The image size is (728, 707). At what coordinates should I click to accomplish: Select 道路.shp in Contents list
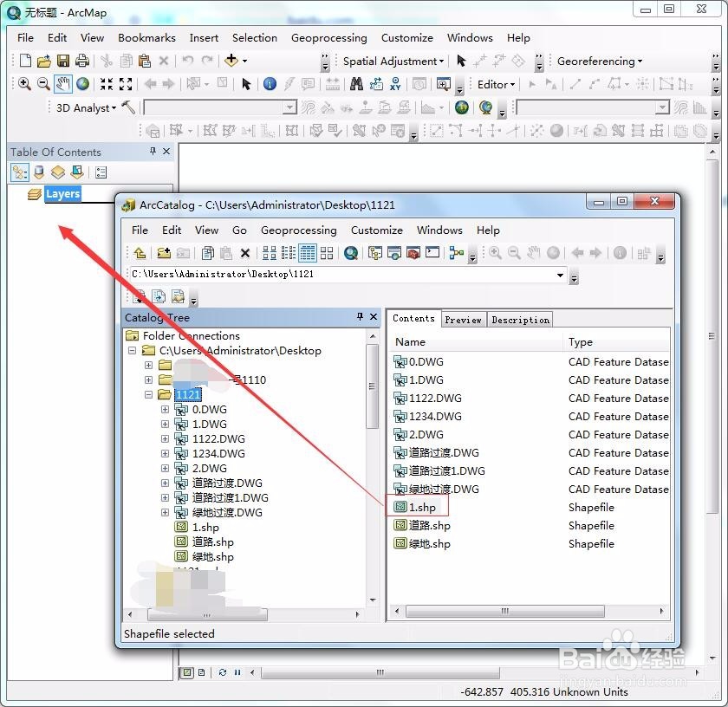point(421,526)
